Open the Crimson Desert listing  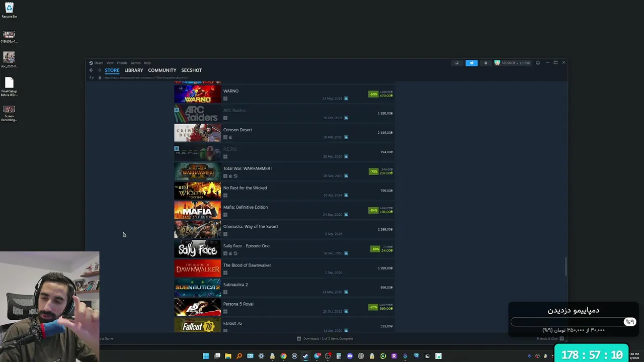point(284,133)
